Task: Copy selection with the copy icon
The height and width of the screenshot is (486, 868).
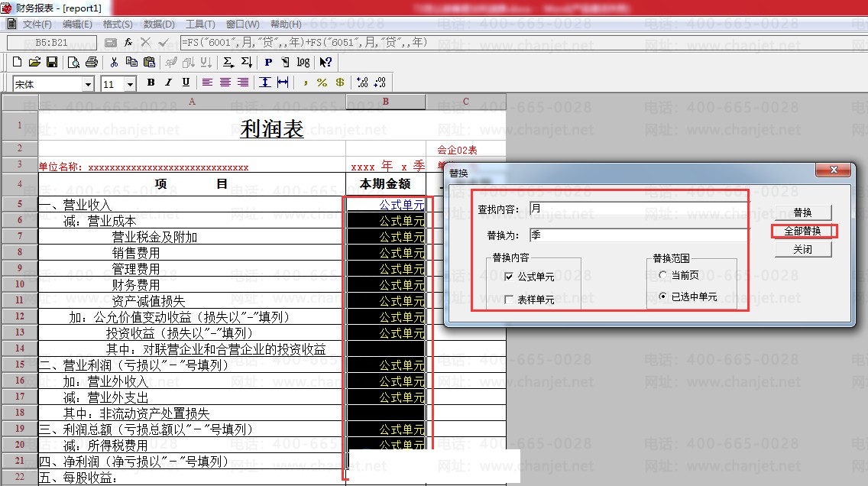Action: (131, 62)
